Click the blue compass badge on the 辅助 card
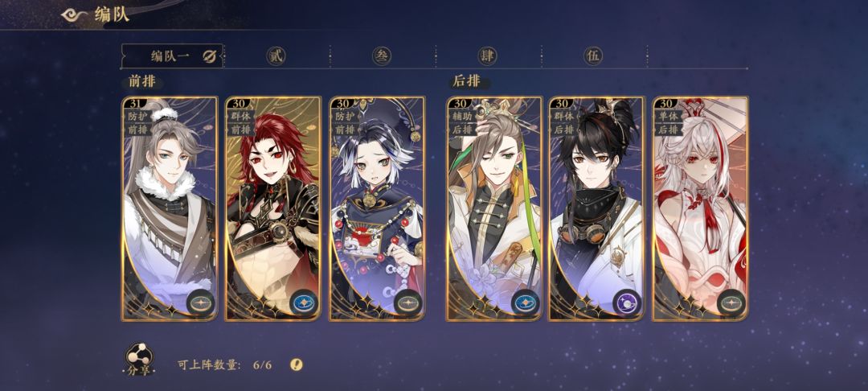The height and width of the screenshot is (391, 868). click(524, 303)
